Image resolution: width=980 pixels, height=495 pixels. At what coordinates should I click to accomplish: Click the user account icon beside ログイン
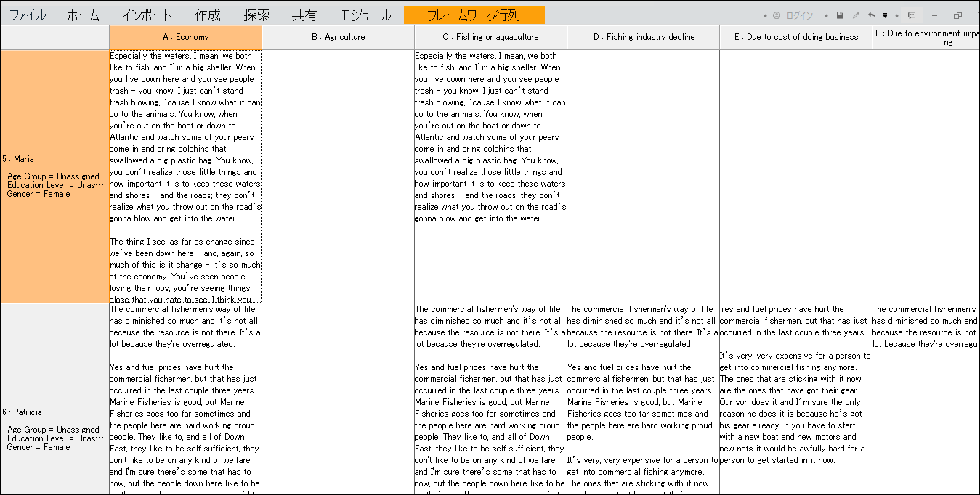pyautogui.click(x=777, y=15)
